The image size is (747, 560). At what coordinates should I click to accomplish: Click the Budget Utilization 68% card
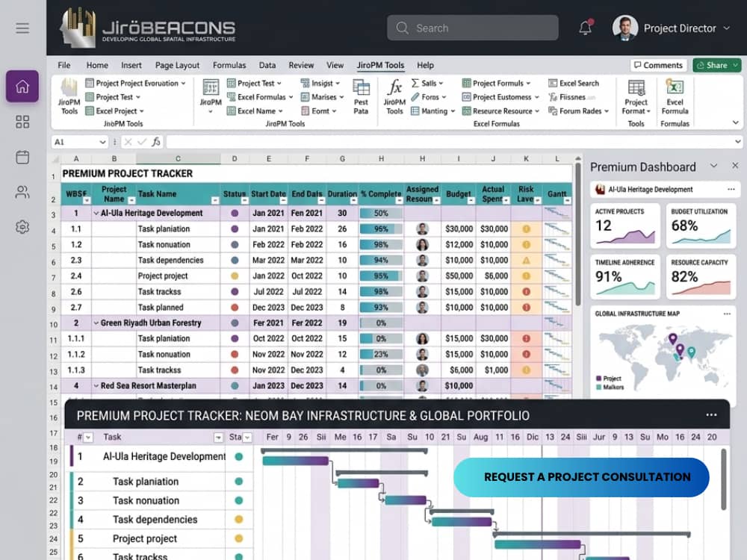click(x=701, y=225)
